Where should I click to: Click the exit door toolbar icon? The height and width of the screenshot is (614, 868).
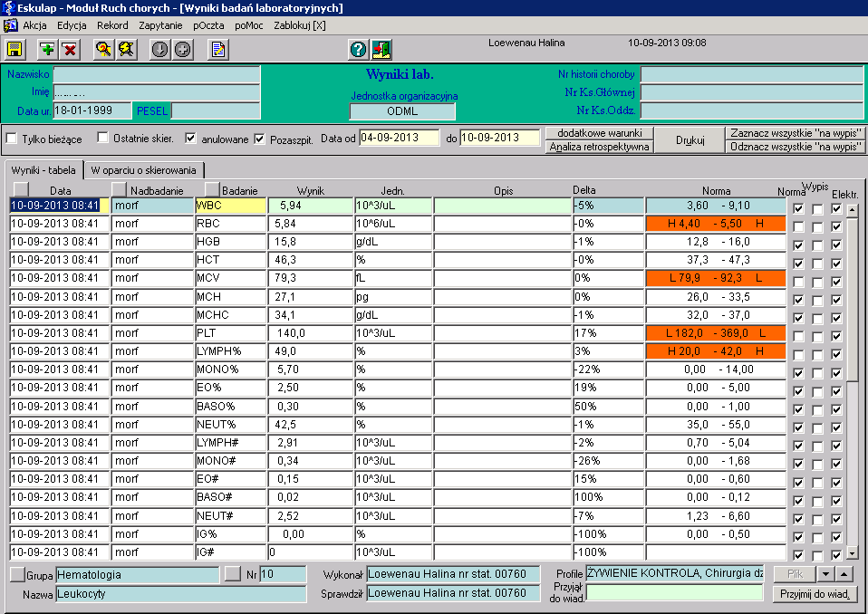381,50
